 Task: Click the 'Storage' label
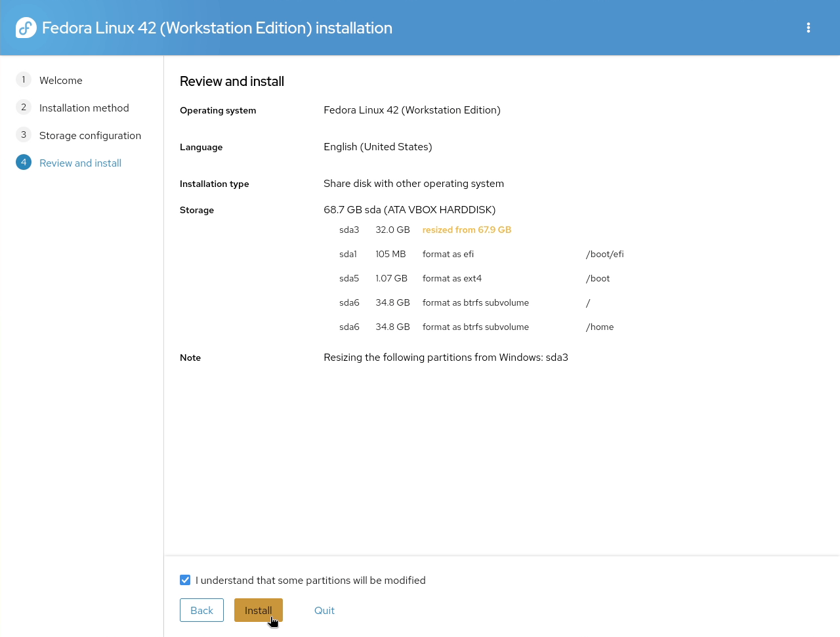pos(197,210)
